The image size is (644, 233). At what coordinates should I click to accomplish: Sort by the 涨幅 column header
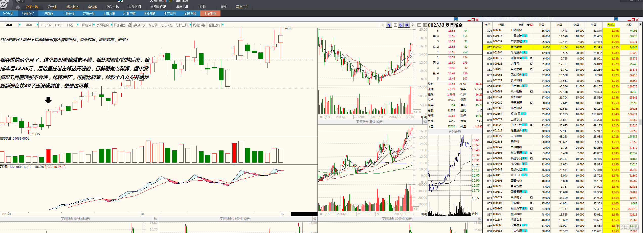(x=611, y=25)
